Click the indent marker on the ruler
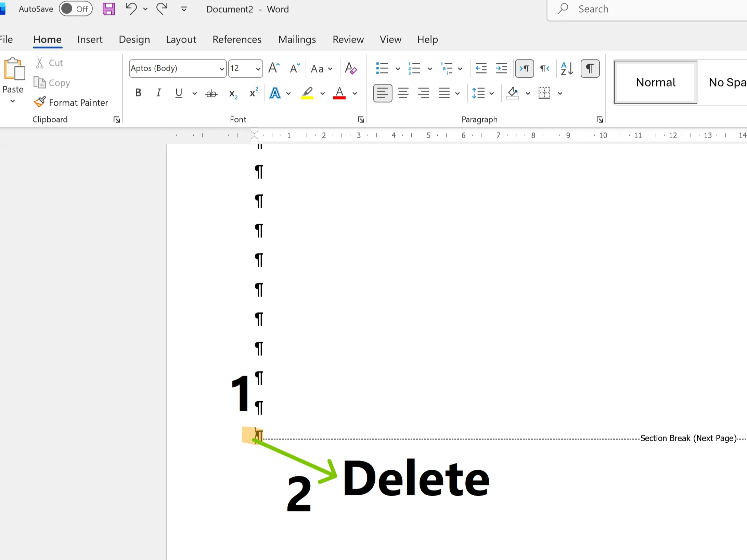 (x=255, y=135)
